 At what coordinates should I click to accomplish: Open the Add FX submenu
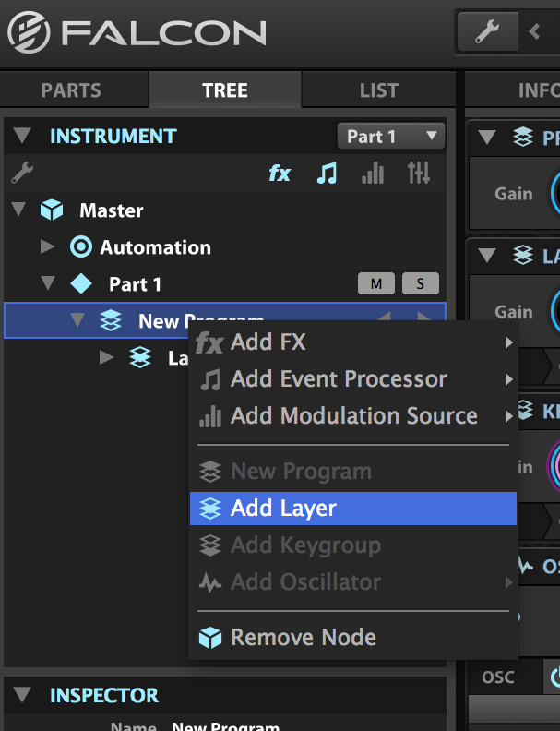click(x=353, y=342)
